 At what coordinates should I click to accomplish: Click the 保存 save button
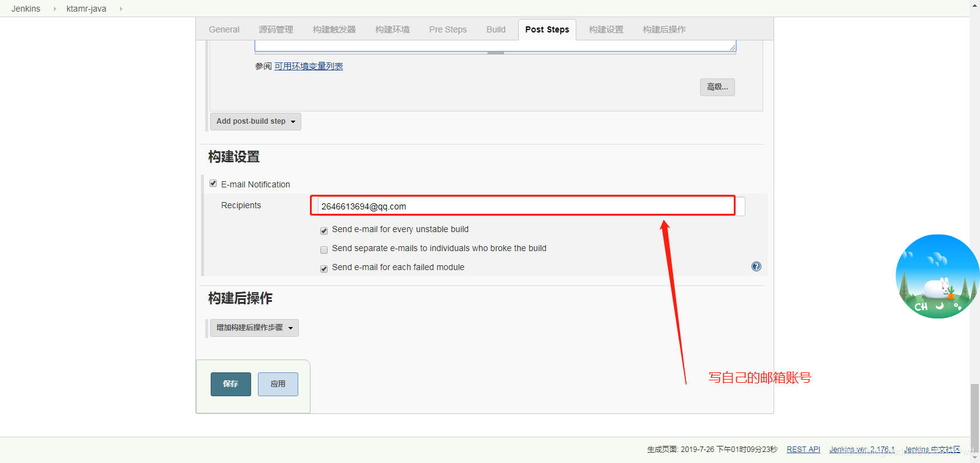point(231,384)
